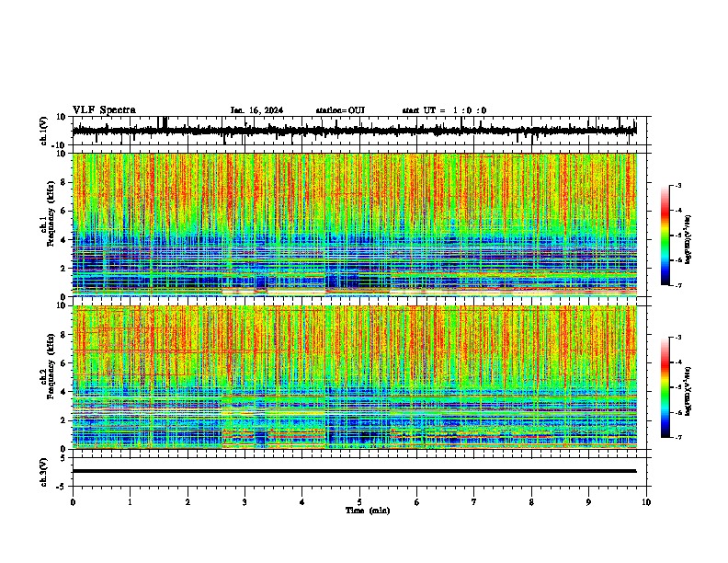The image size is (728, 563).
Task: Click time-axis tick label "4"
Action: coord(302,502)
